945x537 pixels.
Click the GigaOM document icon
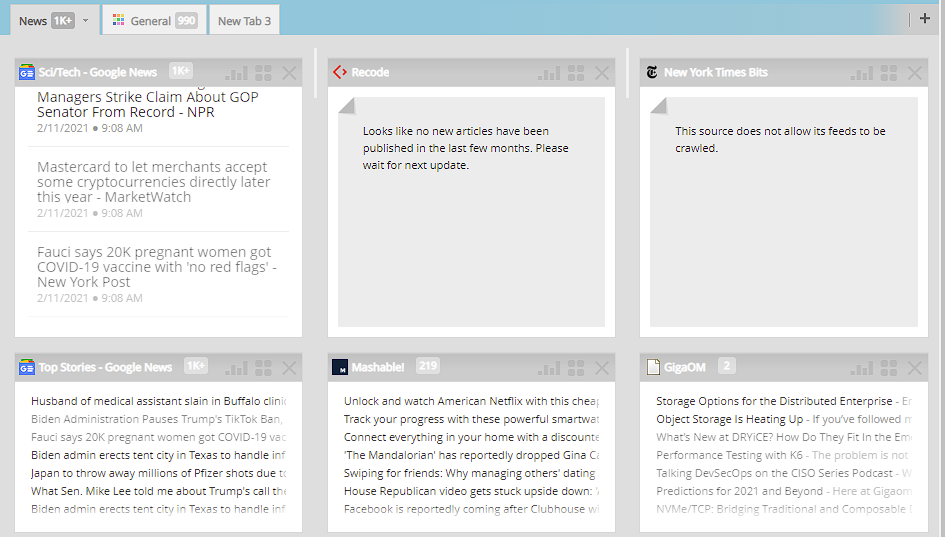653,367
